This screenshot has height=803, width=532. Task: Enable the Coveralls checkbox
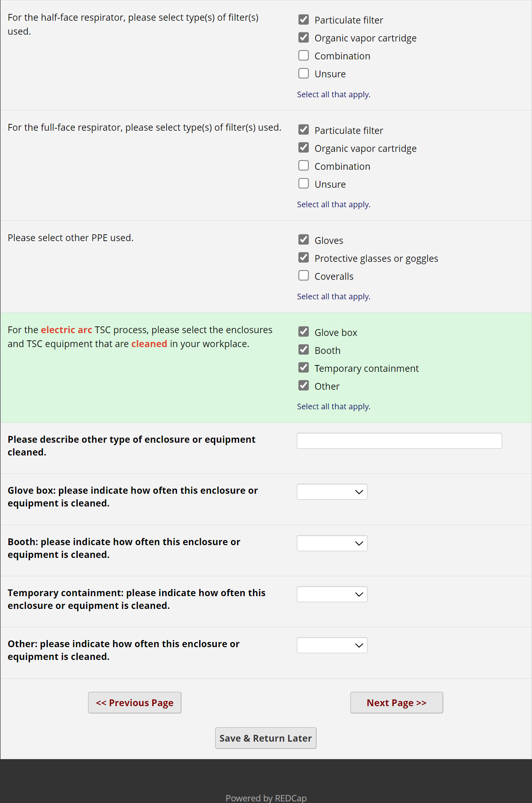pos(304,276)
